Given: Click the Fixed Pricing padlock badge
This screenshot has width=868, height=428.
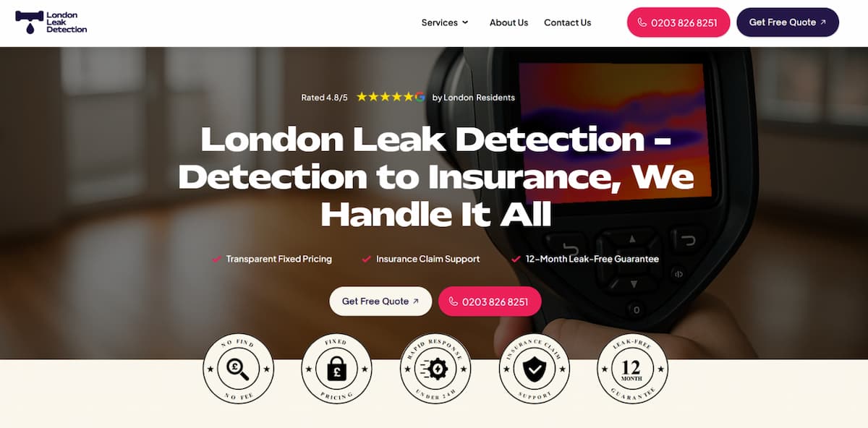Looking at the screenshot, I should tap(336, 369).
